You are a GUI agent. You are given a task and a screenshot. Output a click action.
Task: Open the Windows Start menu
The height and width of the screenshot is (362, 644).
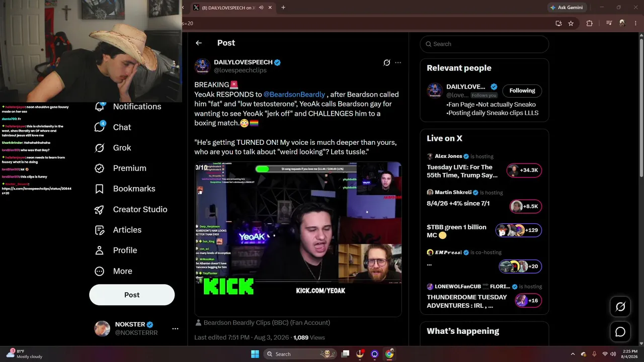tap(255, 354)
